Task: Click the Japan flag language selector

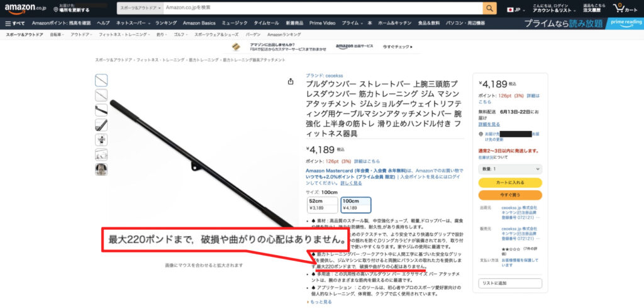Action: [x=516, y=9]
